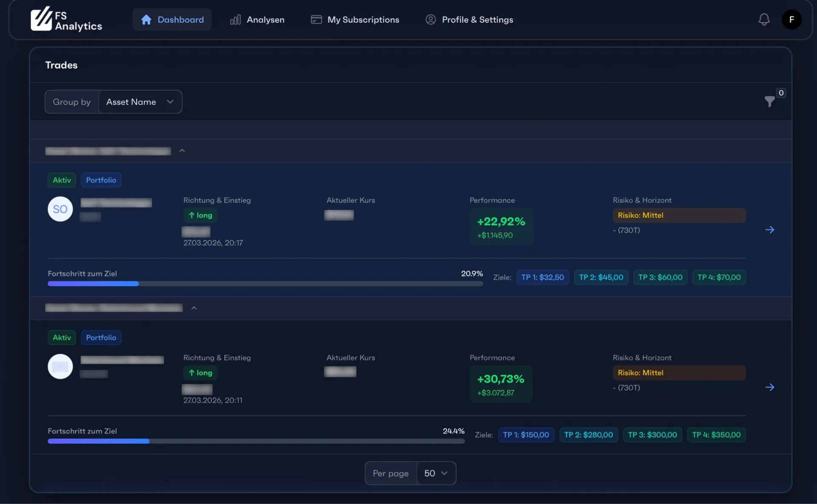This screenshot has height=504, width=817.
Task: Open first trade via arrow icon
Action: 769,230
